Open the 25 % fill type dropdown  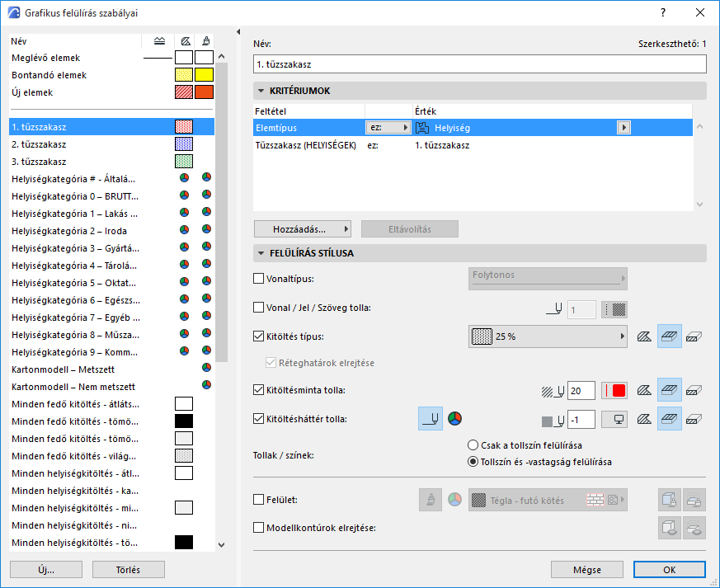point(548,336)
